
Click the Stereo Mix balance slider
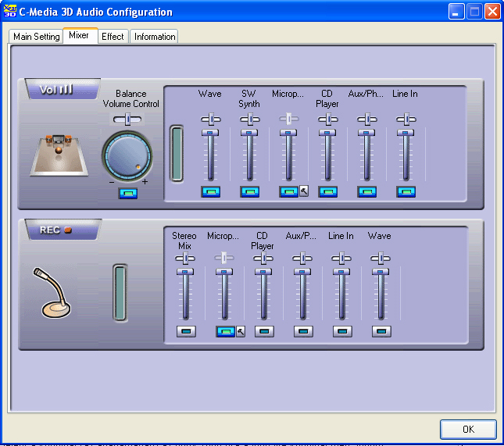pos(185,258)
